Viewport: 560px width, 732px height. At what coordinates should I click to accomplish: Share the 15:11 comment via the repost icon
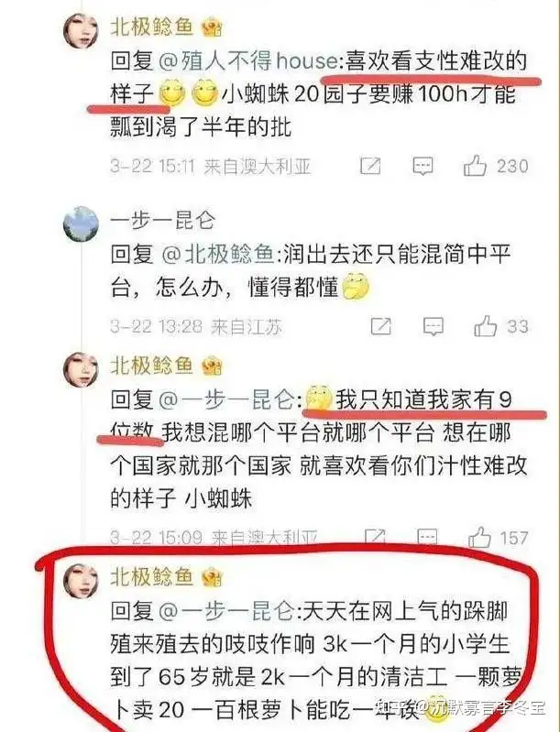pyautogui.click(x=370, y=166)
